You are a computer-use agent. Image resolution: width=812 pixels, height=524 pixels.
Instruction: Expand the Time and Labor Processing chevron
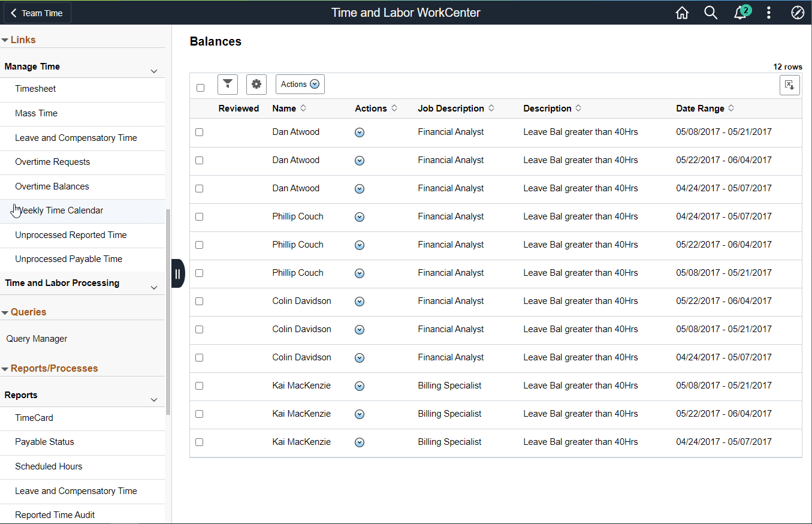[154, 287]
